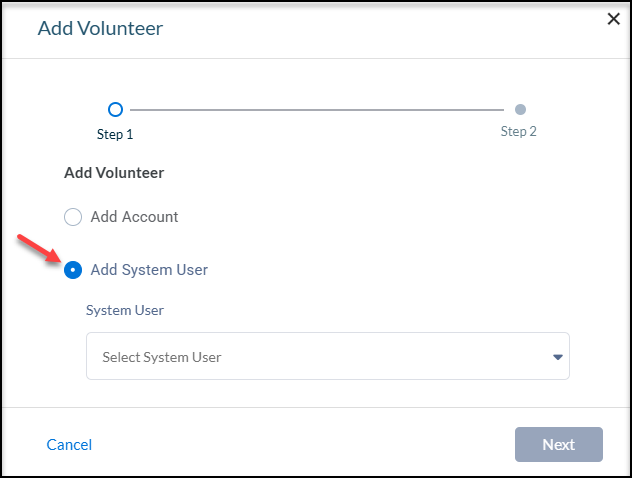Screen dimensions: 632x478
Task: Click the Add System User option label
Action: coord(149,270)
